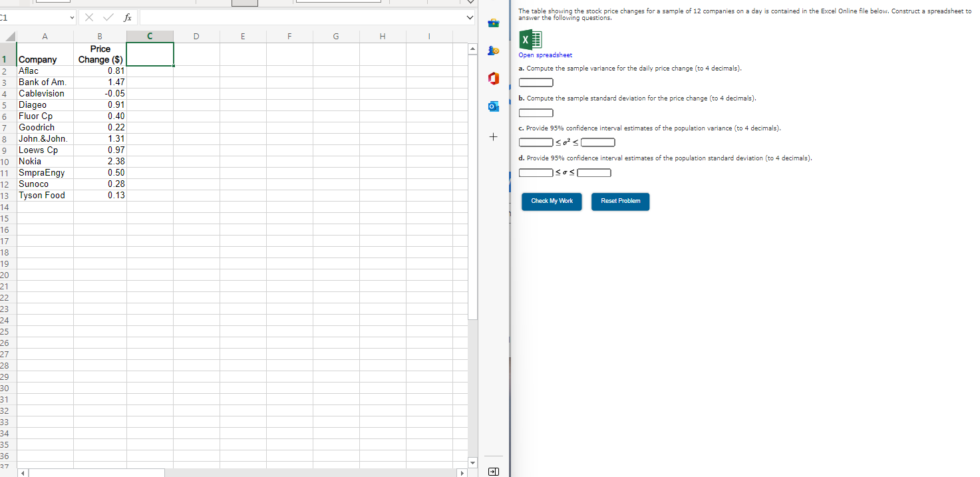Screen dimensions: 980x477
Task: Click inside the formula bar input
Action: pyautogui.click(x=301, y=18)
